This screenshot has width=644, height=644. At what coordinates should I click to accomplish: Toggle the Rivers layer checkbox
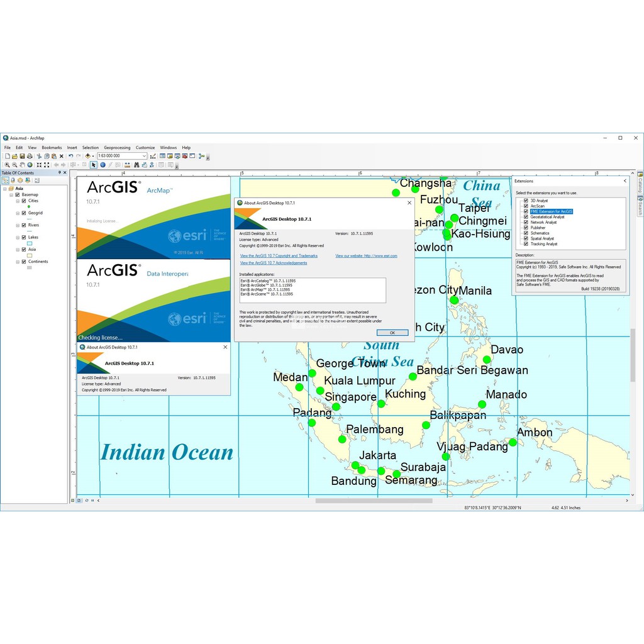pyautogui.click(x=24, y=225)
